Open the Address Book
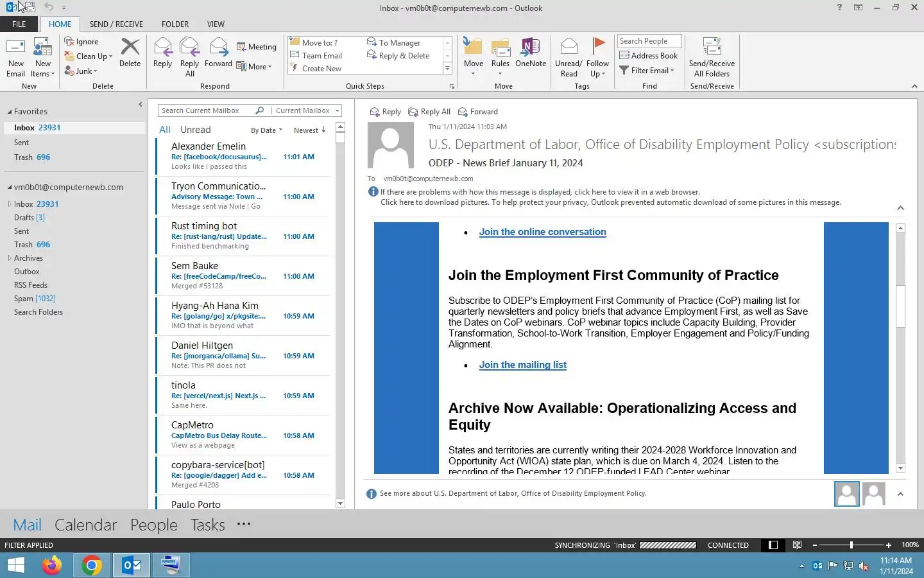This screenshot has width=924, height=578. (648, 56)
